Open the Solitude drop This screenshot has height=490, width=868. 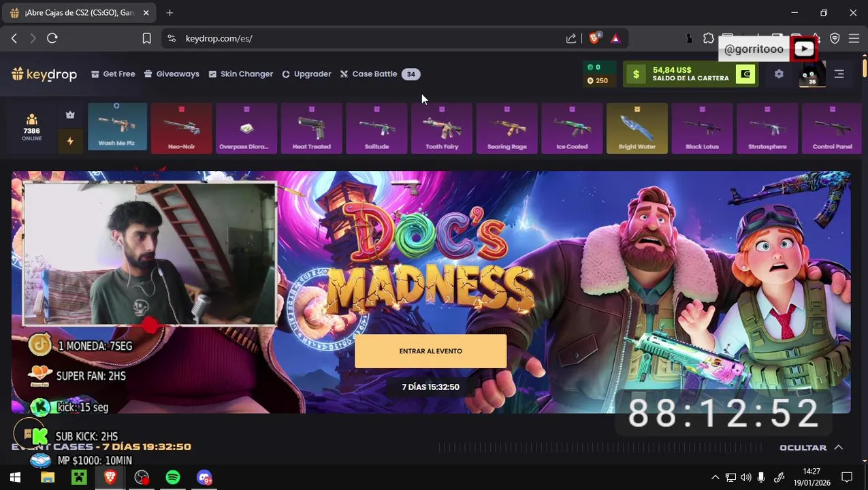click(x=376, y=128)
